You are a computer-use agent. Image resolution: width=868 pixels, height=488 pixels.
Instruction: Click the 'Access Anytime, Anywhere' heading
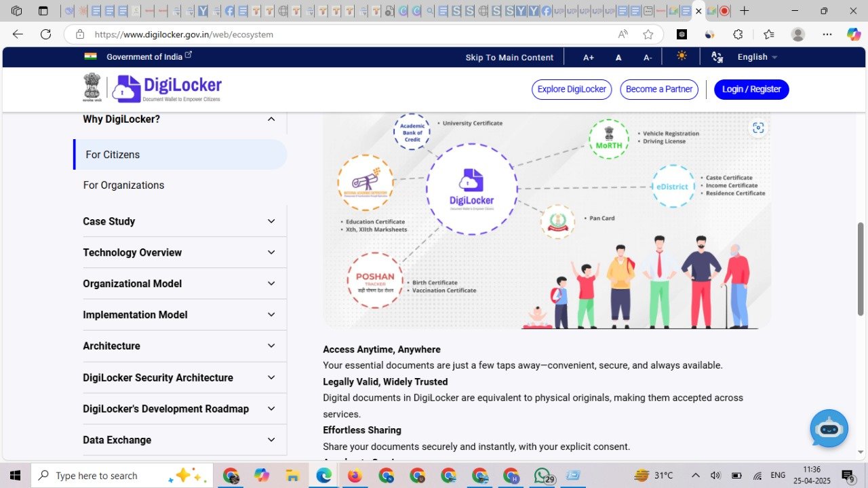point(382,350)
